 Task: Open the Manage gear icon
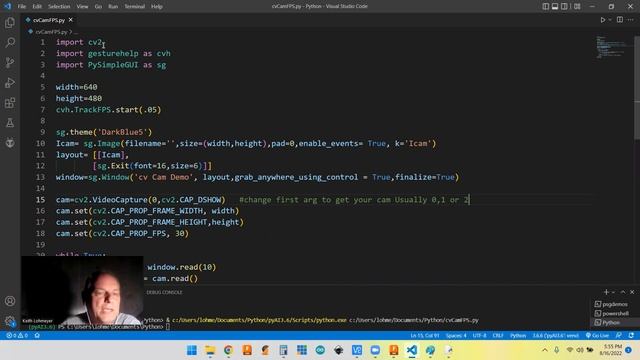(10, 321)
